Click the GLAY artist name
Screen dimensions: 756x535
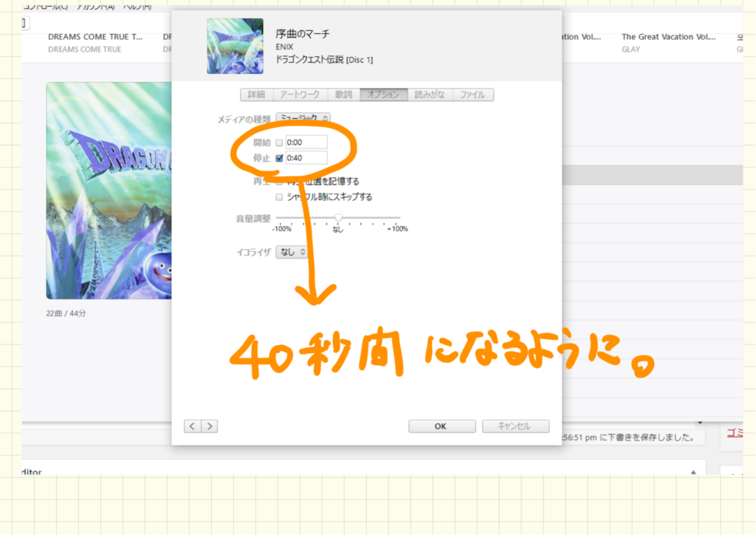click(x=630, y=50)
